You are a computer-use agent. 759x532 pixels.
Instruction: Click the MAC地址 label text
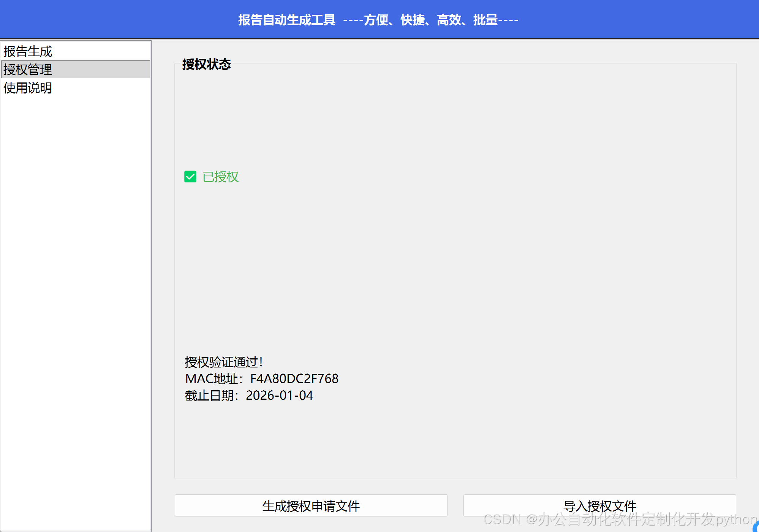211,378
